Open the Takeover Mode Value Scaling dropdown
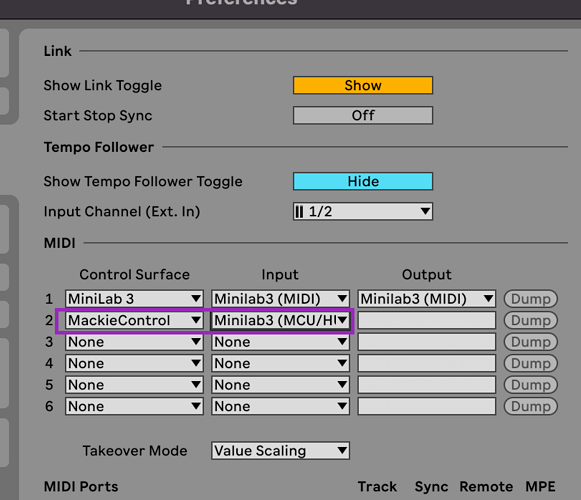Viewport: 581px width, 500px height. (280, 451)
